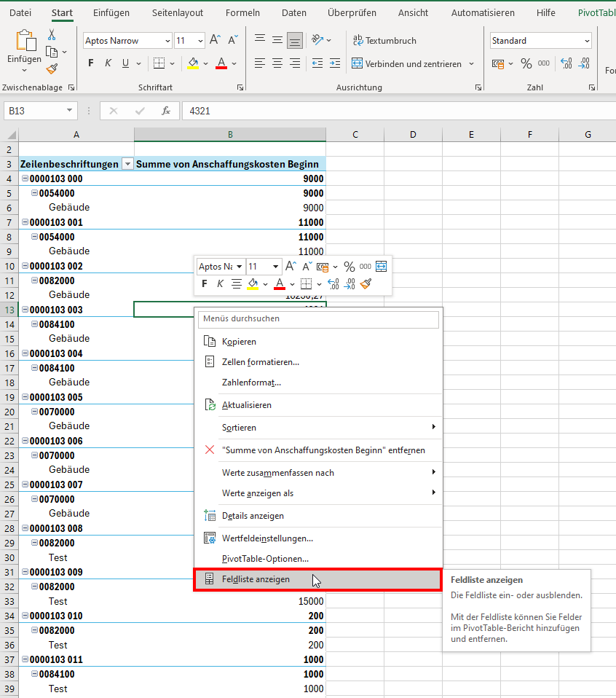The image size is (616, 698).
Task: Click Feldliste anzeigen menu entry
Action: 318,579
